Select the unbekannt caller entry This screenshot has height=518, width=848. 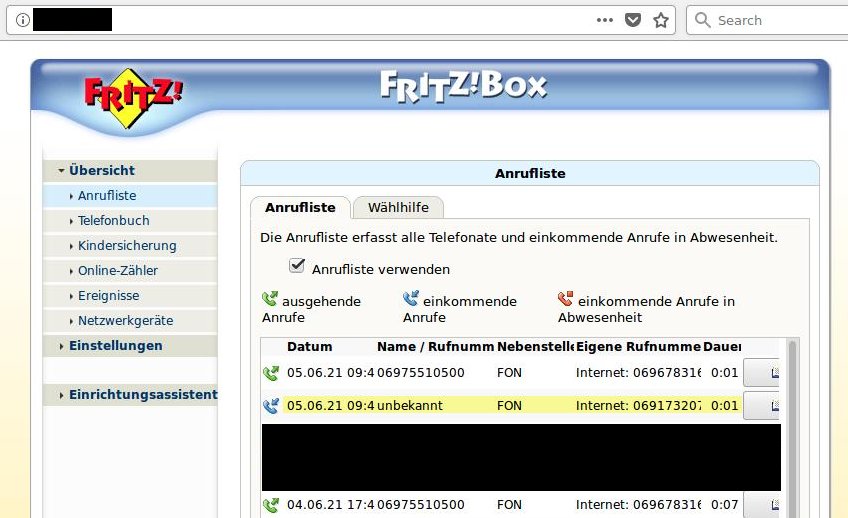tap(409, 406)
